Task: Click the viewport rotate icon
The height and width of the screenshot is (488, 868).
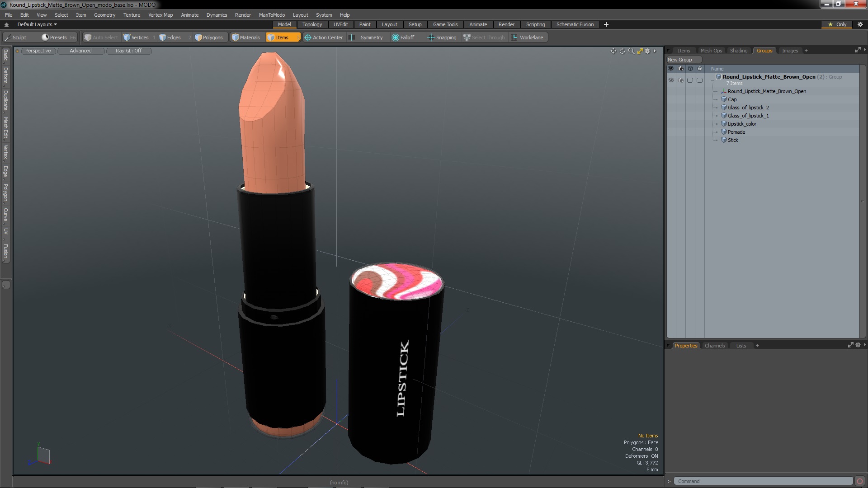Action: (x=622, y=51)
